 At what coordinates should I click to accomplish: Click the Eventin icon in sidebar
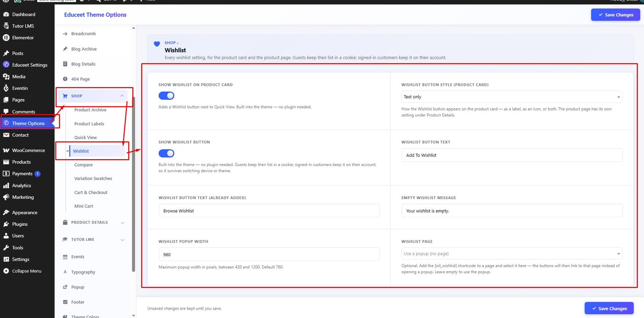click(6, 88)
